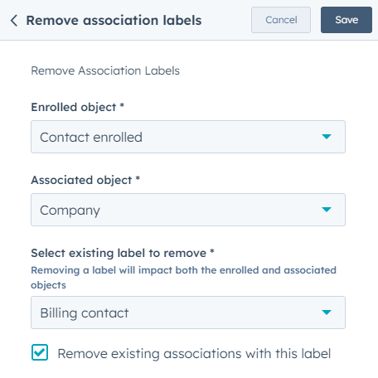
Task: Click the Remove Association Labels subheading
Action: 105,71
